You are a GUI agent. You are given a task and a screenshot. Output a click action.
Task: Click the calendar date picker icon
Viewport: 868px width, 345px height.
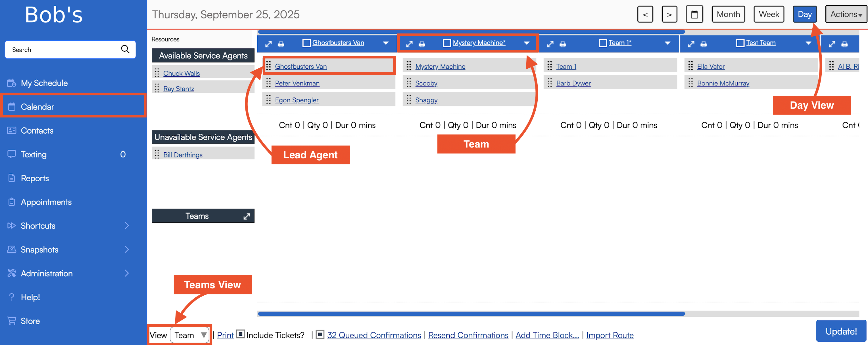pyautogui.click(x=694, y=14)
